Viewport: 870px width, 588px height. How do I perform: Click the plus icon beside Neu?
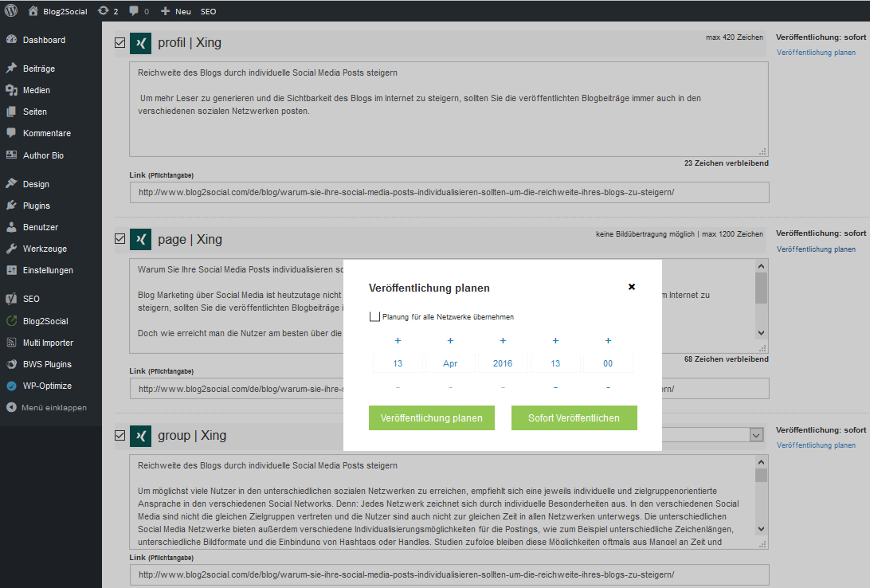165,11
